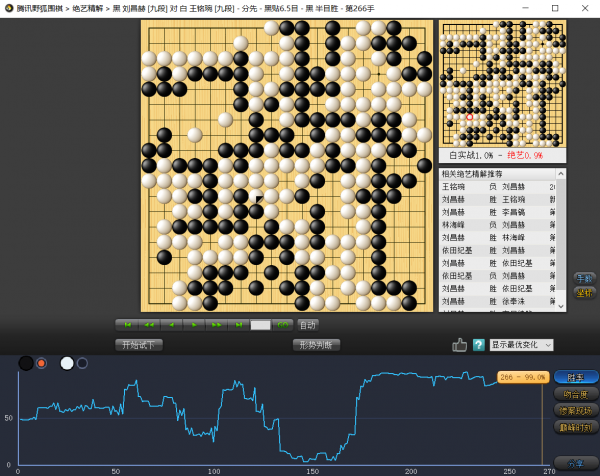Image resolution: width=600 pixels, height=476 pixels.
Task: Toggle move numbers with the 手数 button
Action: pos(583,277)
